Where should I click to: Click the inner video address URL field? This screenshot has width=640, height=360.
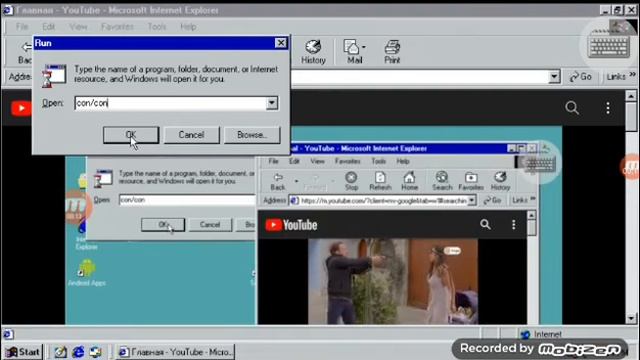coord(383,200)
